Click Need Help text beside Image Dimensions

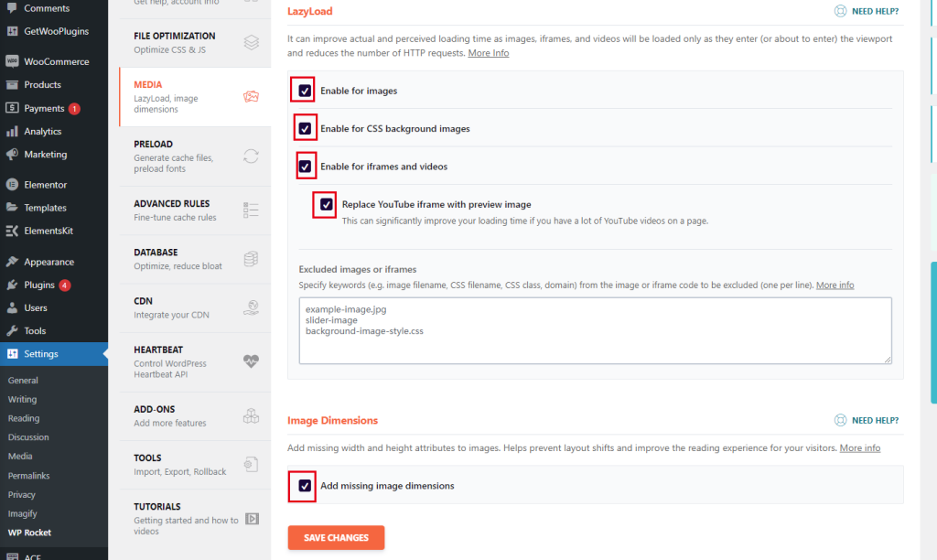(875, 420)
